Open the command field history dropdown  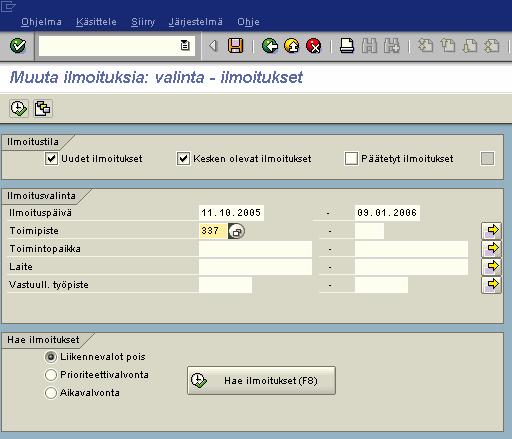tap(185, 45)
